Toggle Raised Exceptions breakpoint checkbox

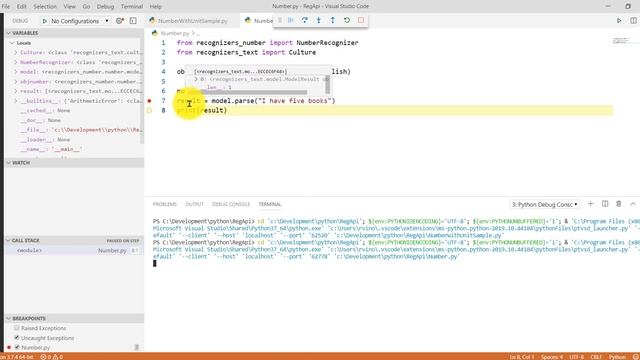(17, 328)
